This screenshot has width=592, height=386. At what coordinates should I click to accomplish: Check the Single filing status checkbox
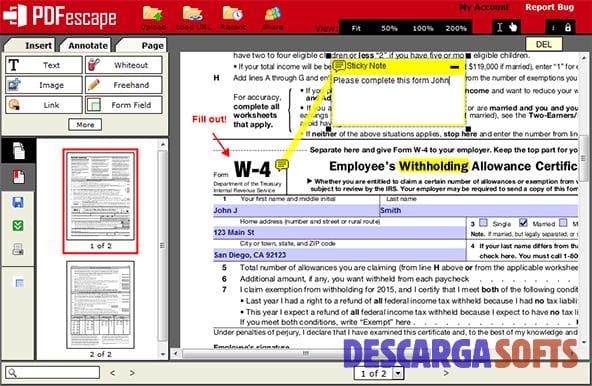pyautogui.click(x=484, y=222)
